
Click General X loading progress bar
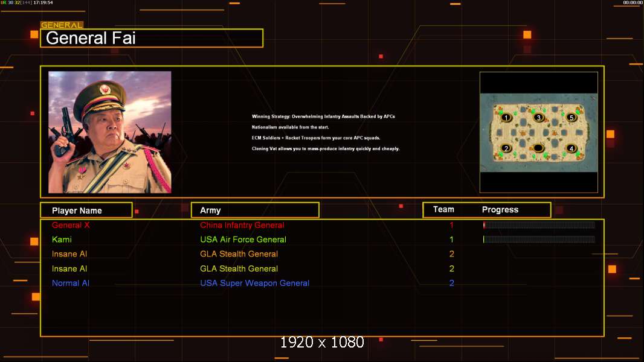click(x=539, y=225)
